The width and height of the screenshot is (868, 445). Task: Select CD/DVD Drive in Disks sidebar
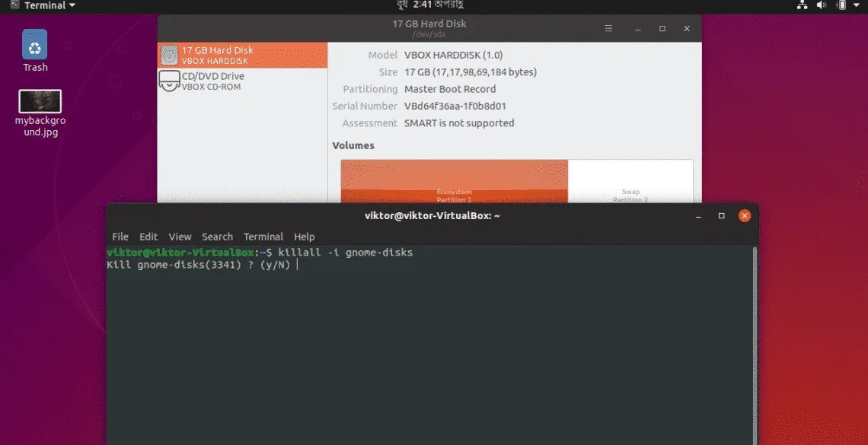click(242, 81)
